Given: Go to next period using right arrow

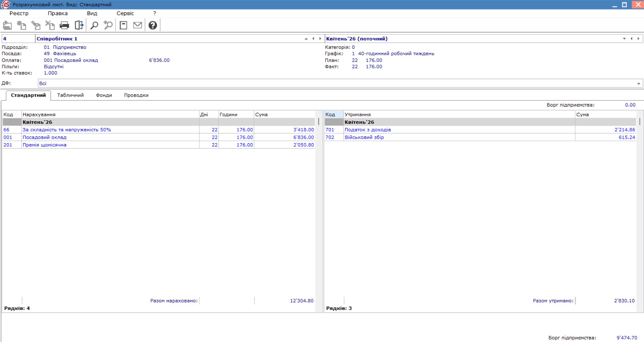Looking at the screenshot, I should pos(638,39).
